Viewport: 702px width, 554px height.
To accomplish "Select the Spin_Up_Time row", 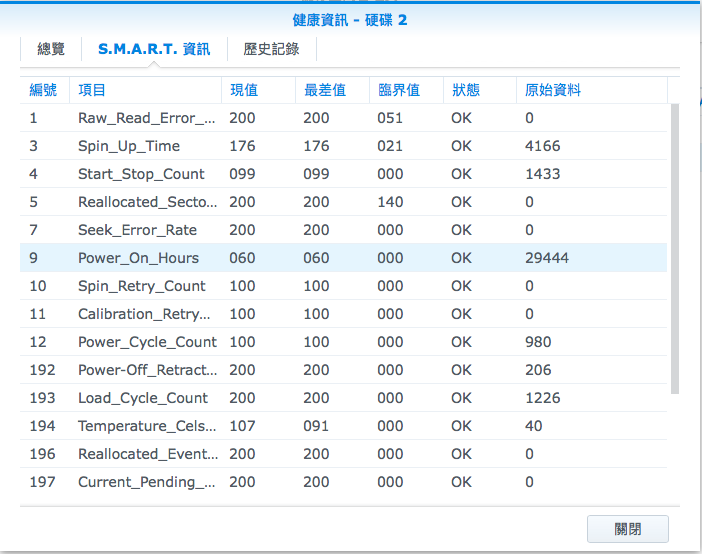I will (343, 146).
